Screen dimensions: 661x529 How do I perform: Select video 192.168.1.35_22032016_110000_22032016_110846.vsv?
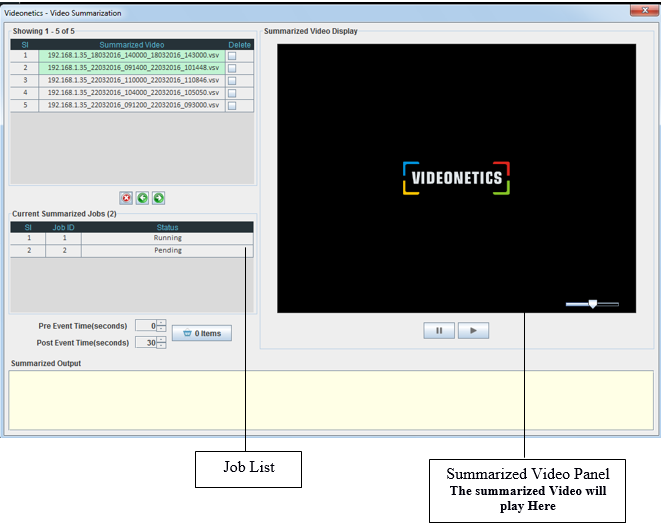[x=132, y=80]
